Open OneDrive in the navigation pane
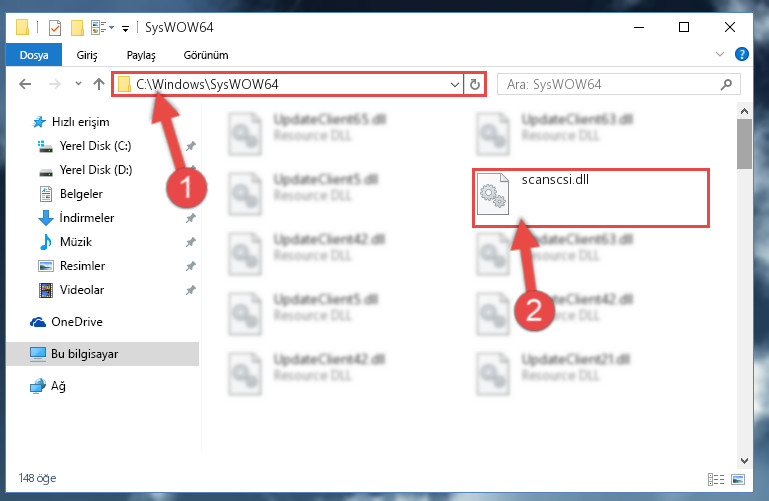This screenshot has width=769, height=501. [x=77, y=322]
